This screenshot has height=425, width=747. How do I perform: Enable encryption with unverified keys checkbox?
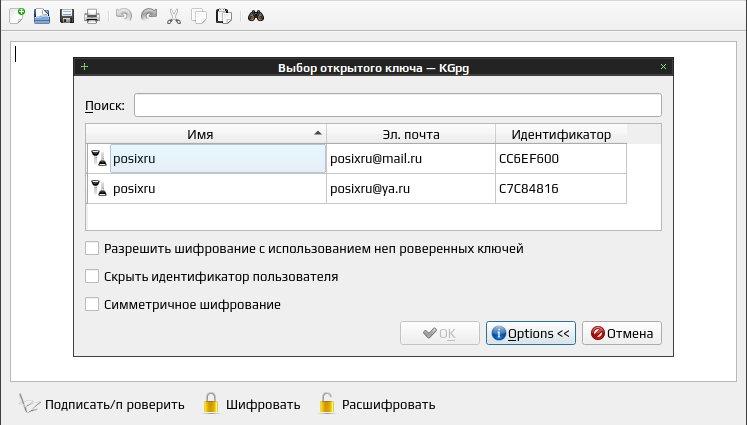pyautogui.click(x=92, y=248)
